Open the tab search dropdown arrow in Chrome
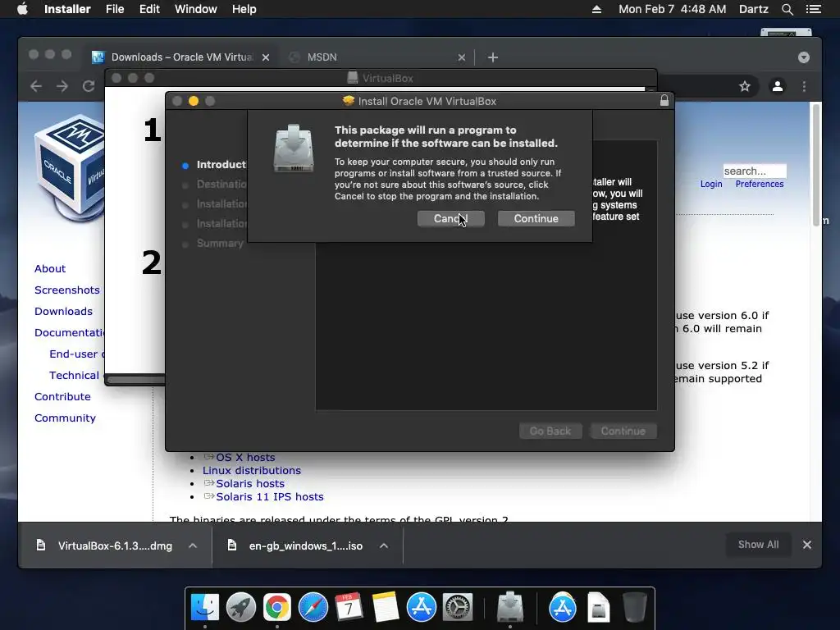Screen dimensions: 840x630 (x=804, y=57)
